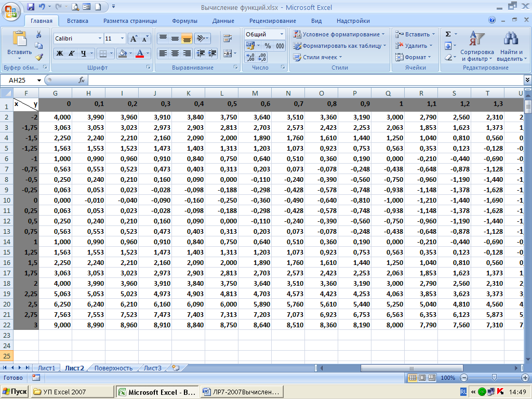Screen dimensions: 532x399
Task: Increase decimal places
Action: pyautogui.click(x=250, y=57)
